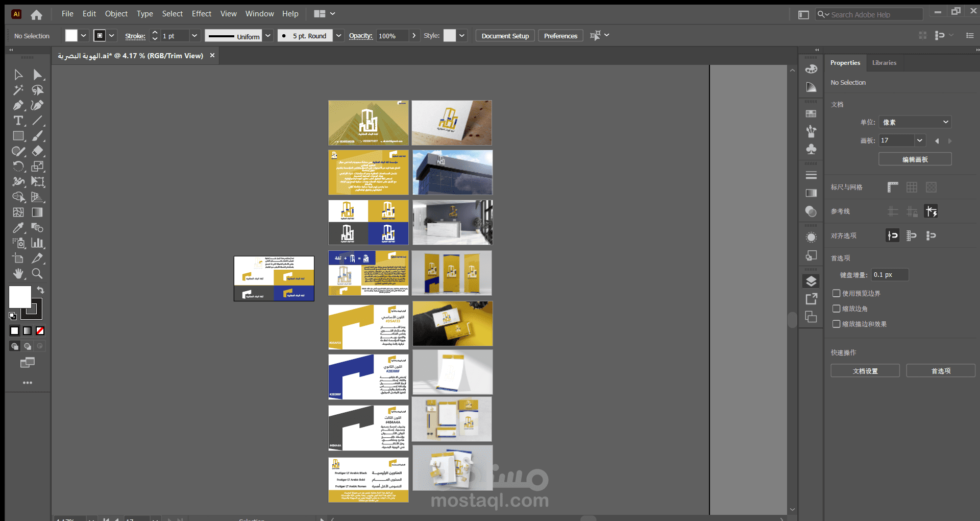
Task: Toggle grid display icon in Properties
Action: pos(912,187)
